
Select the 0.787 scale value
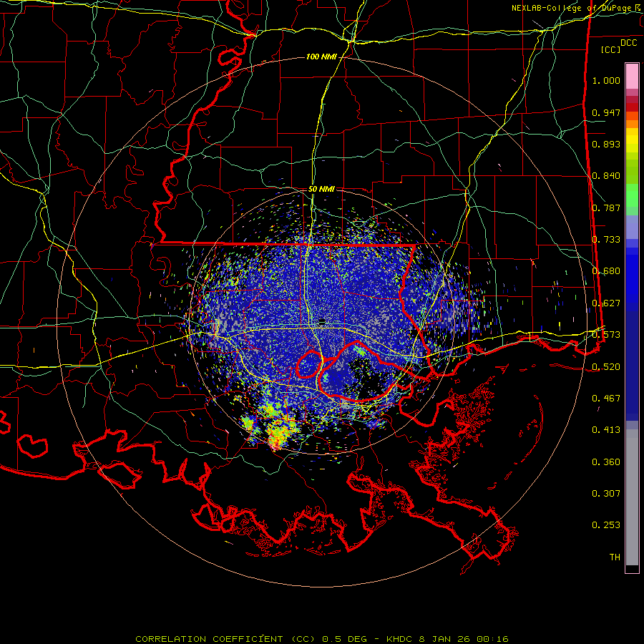tap(606, 208)
